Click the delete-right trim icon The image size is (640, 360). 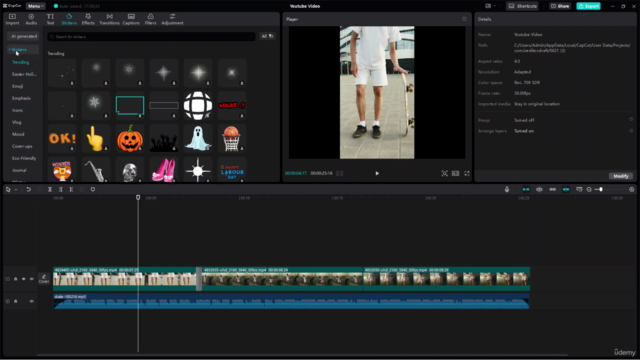tap(71, 189)
